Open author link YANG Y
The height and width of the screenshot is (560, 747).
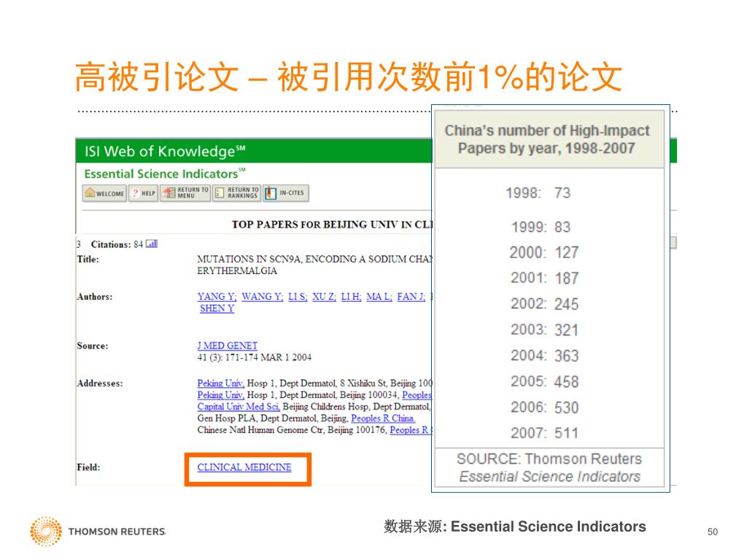tap(217, 297)
